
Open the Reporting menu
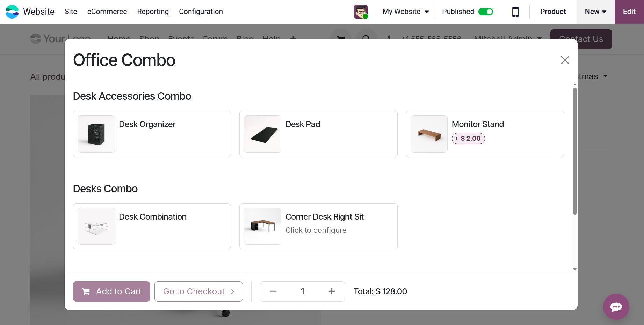(153, 12)
